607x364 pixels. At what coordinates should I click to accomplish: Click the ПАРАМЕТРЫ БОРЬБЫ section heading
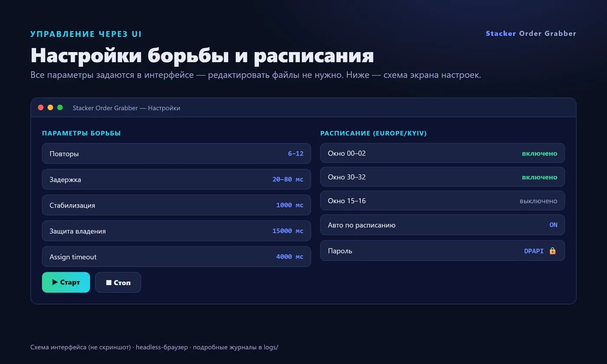click(82, 133)
